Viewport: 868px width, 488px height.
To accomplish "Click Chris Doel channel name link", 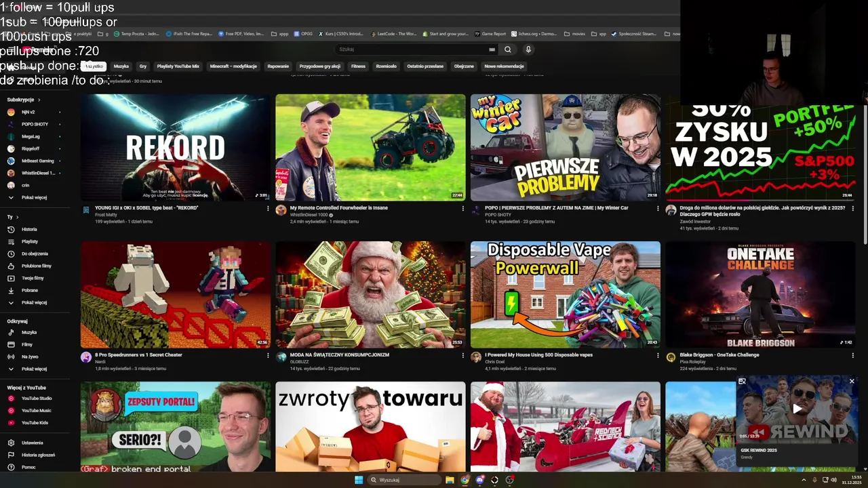I will tap(496, 362).
